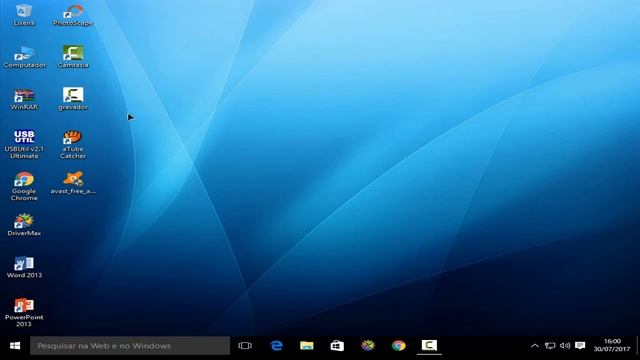Launch Chrome from the taskbar
This screenshot has width=640, height=360.
[398, 346]
